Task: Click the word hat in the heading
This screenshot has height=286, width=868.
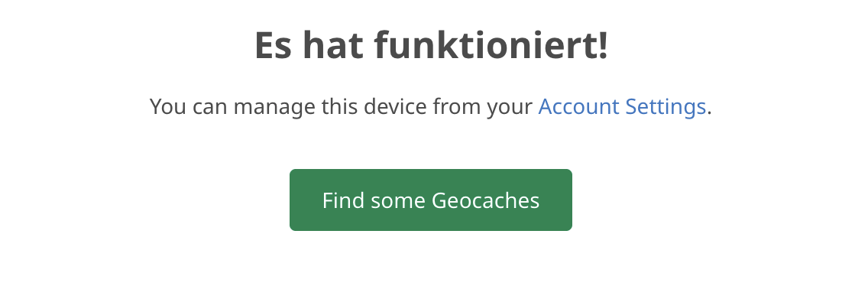Action: tap(333, 45)
